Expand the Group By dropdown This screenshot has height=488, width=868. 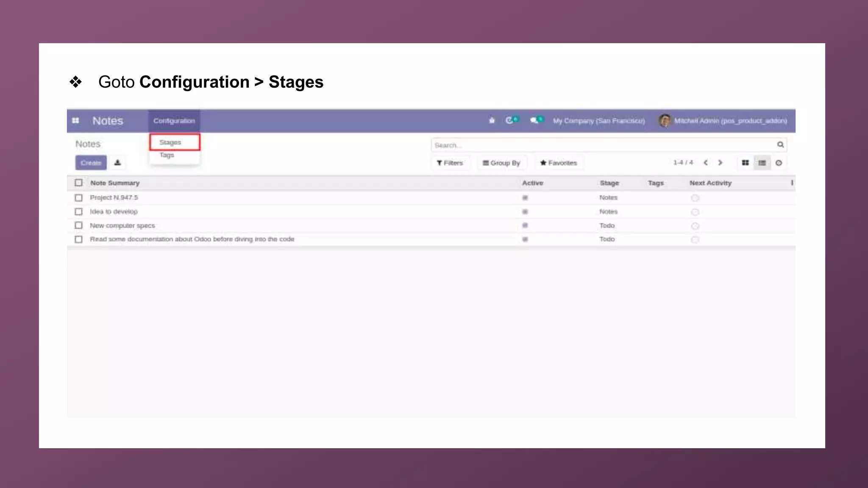501,163
